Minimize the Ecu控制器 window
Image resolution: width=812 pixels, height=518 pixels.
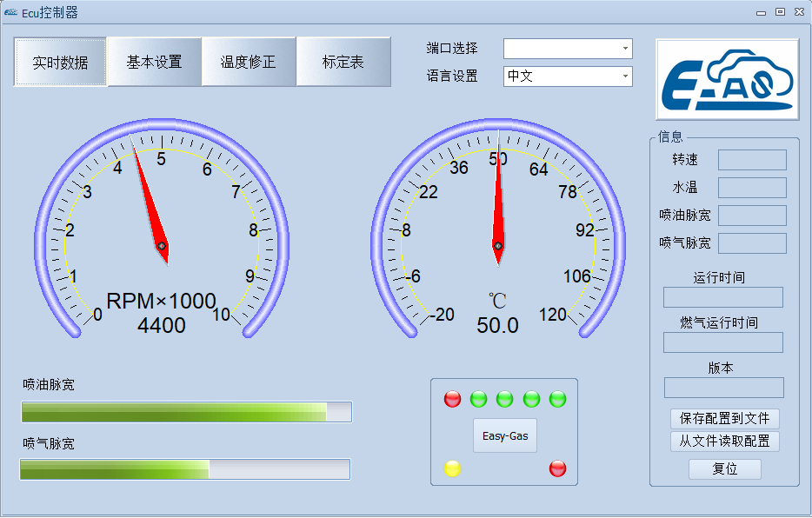click(x=761, y=12)
